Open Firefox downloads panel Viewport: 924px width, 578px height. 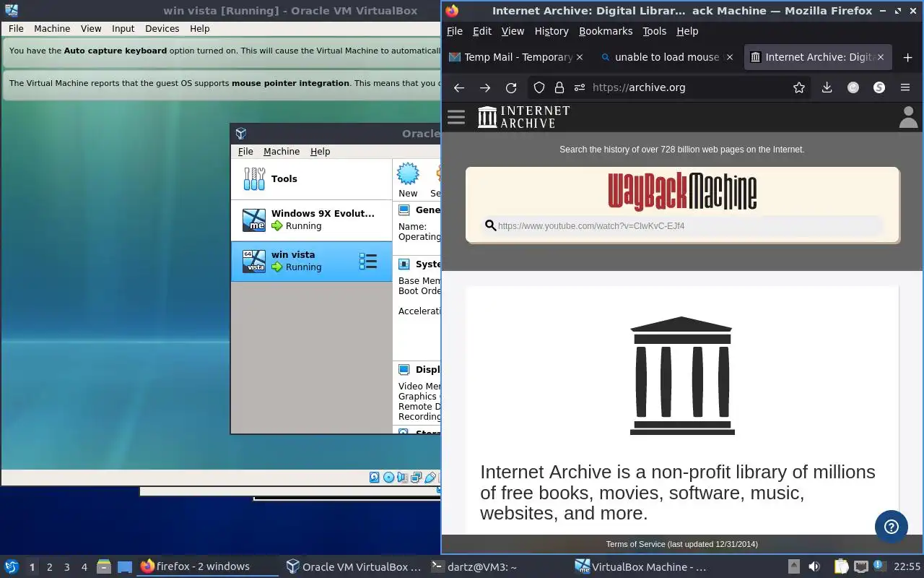tap(827, 87)
